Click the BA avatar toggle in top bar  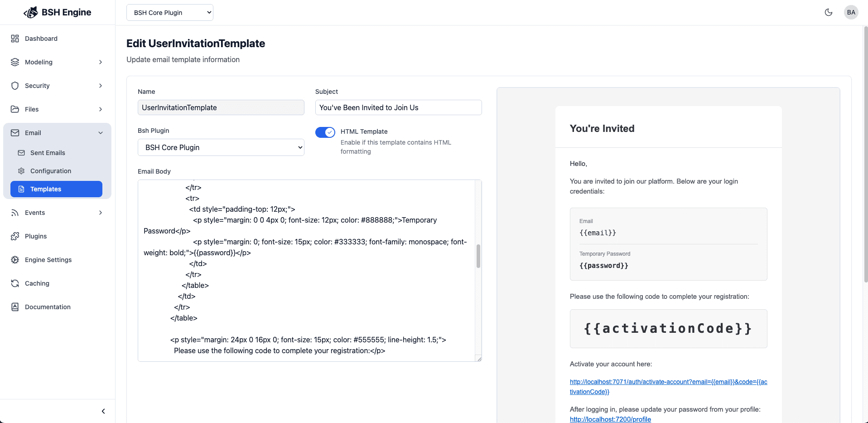coord(851,12)
